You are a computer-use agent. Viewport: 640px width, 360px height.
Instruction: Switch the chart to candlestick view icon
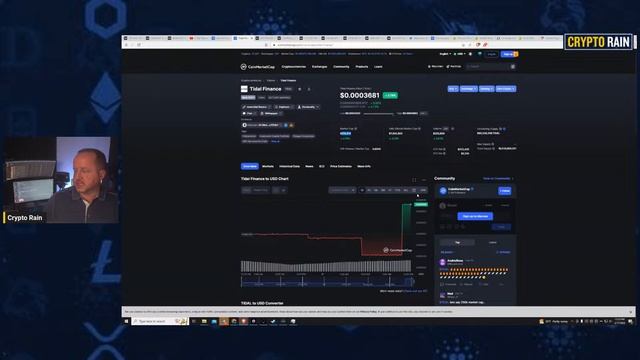pyautogui.click(x=283, y=190)
